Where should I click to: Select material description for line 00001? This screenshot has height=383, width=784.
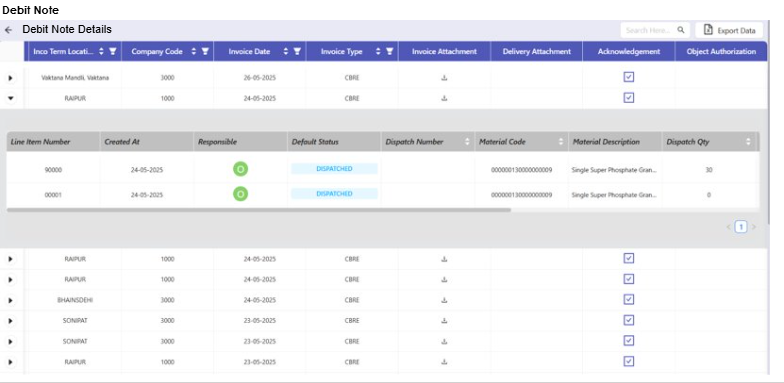(614, 195)
